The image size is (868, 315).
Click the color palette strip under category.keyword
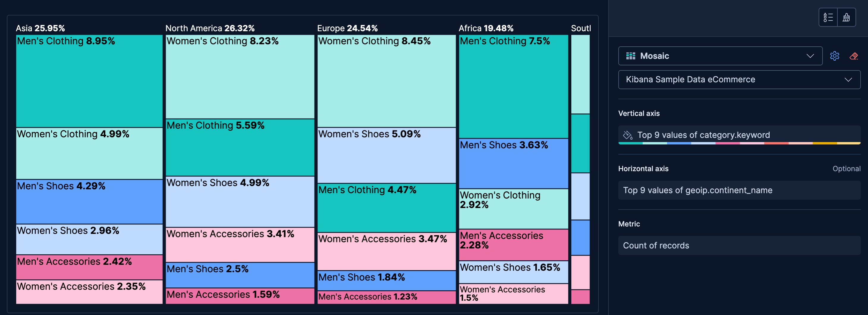point(740,143)
